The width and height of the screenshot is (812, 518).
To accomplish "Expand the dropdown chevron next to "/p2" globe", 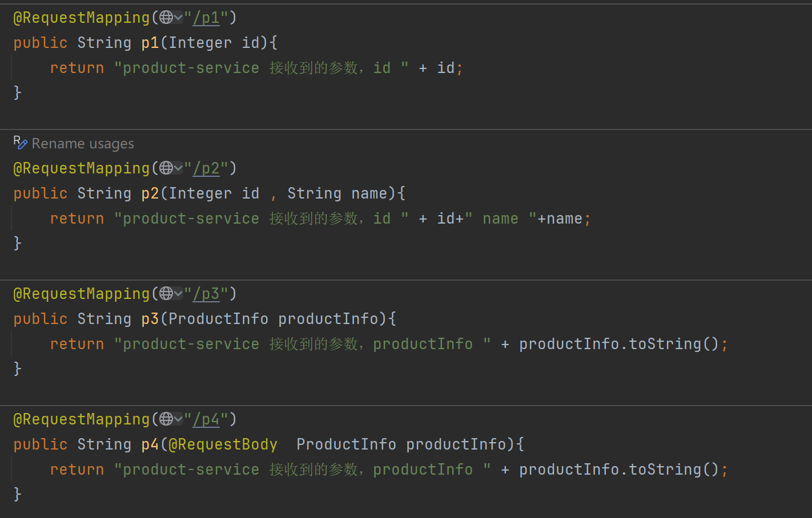I will 178,169.
